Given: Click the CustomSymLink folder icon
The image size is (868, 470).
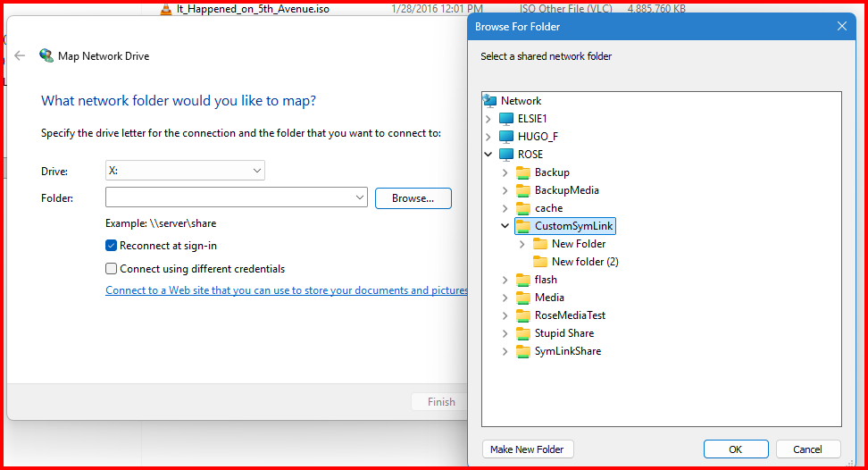Looking at the screenshot, I should point(523,226).
